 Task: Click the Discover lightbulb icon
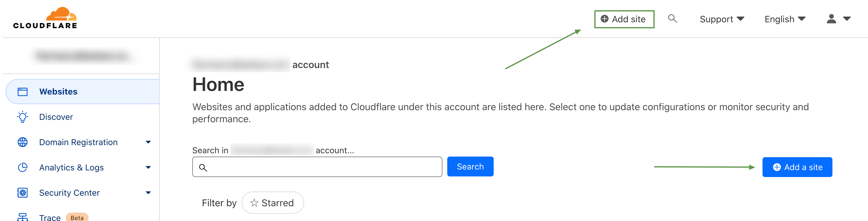[x=23, y=117]
